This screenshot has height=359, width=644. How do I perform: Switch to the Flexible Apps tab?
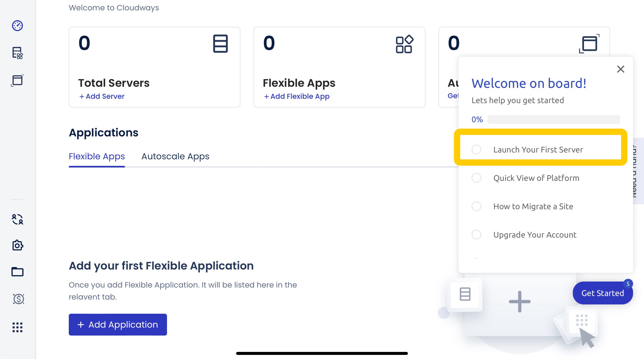pos(97,156)
